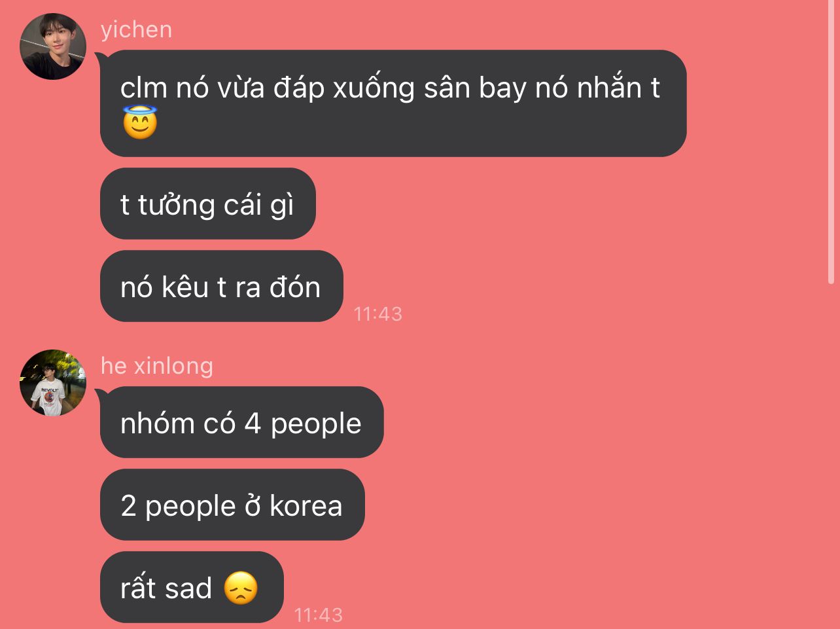Click the 11:43 timestamp after 'nó kêu t ra đón'
Screen dimensions: 840x629
[x=377, y=314]
